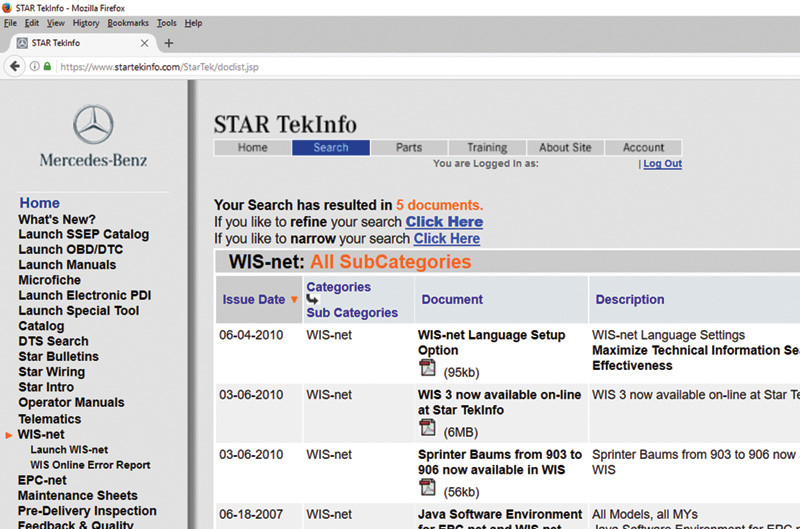
Task: Click Categories Sub Categories column header
Action: tap(338, 300)
